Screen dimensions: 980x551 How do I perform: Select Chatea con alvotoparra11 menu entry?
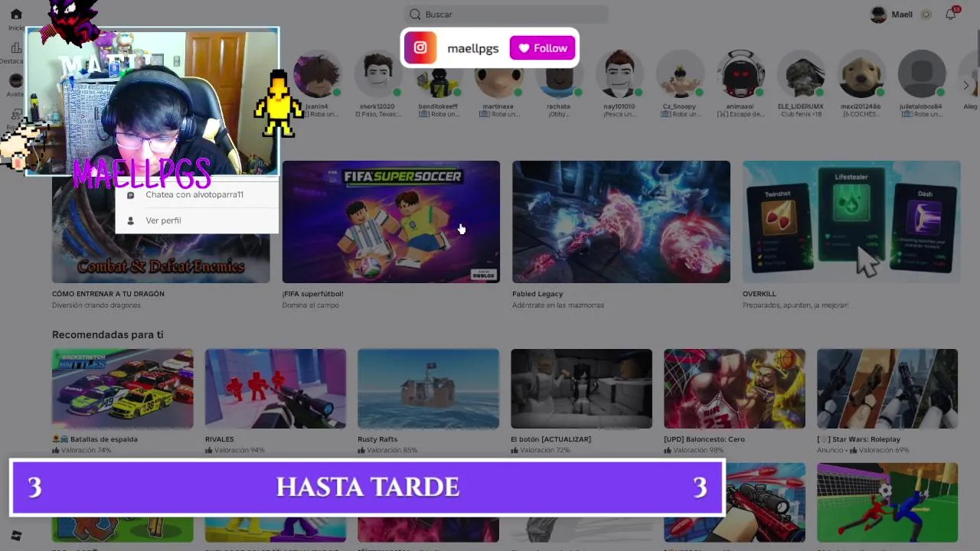tap(194, 194)
